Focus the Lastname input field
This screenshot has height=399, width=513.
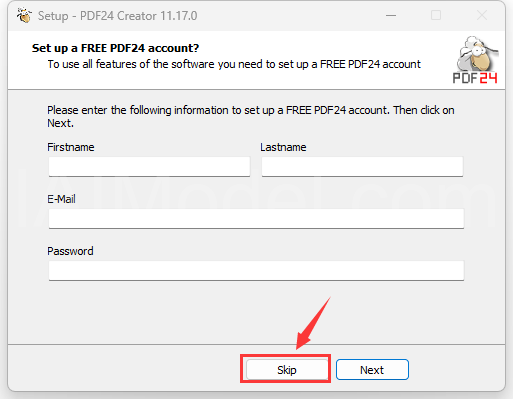(362, 167)
